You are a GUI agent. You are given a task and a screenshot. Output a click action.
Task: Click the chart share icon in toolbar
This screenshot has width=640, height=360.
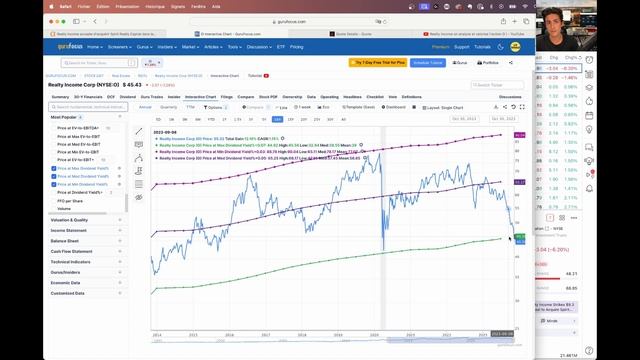click(x=505, y=107)
